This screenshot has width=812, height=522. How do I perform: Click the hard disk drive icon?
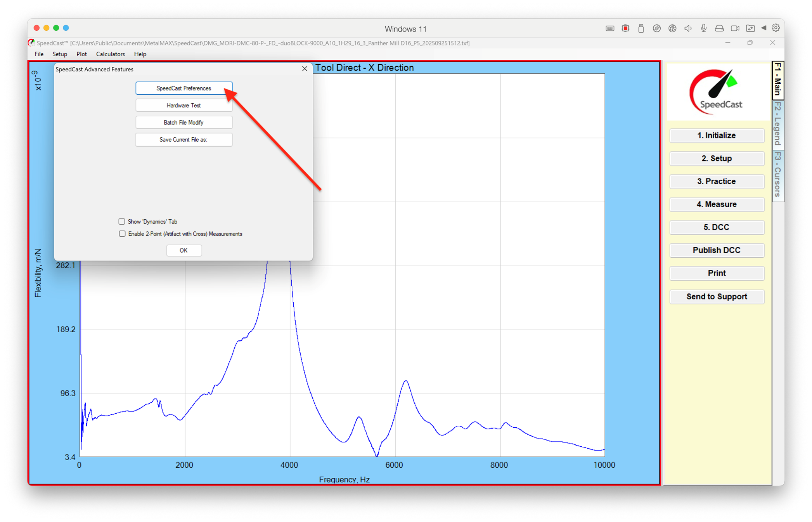(x=719, y=28)
